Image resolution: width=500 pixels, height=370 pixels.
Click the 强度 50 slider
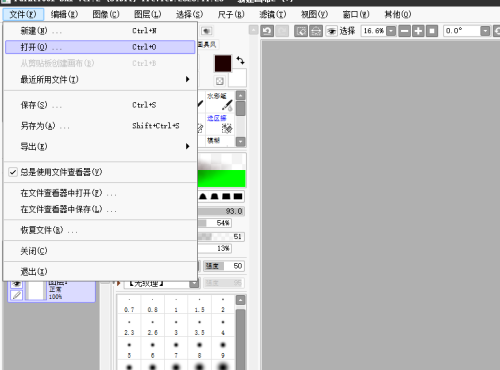click(224, 266)
